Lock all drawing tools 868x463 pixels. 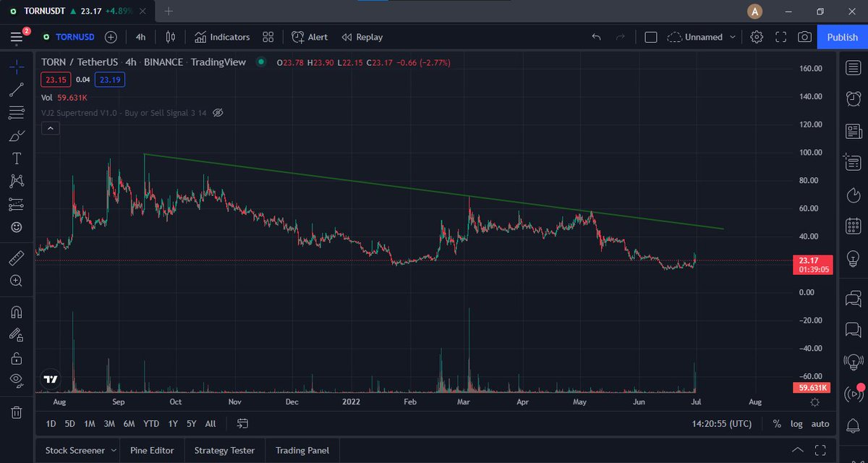(16, 358)
